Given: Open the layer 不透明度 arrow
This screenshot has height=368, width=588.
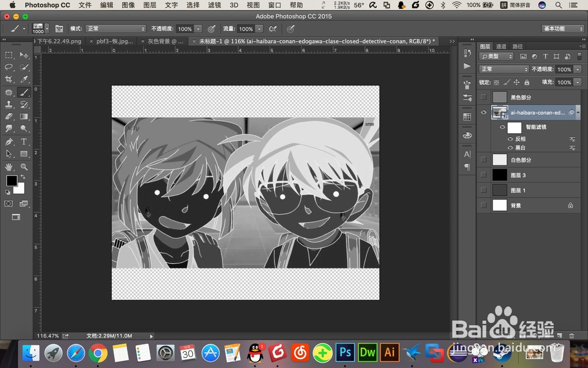Looking at the screenshot, I should coord(578,69).
